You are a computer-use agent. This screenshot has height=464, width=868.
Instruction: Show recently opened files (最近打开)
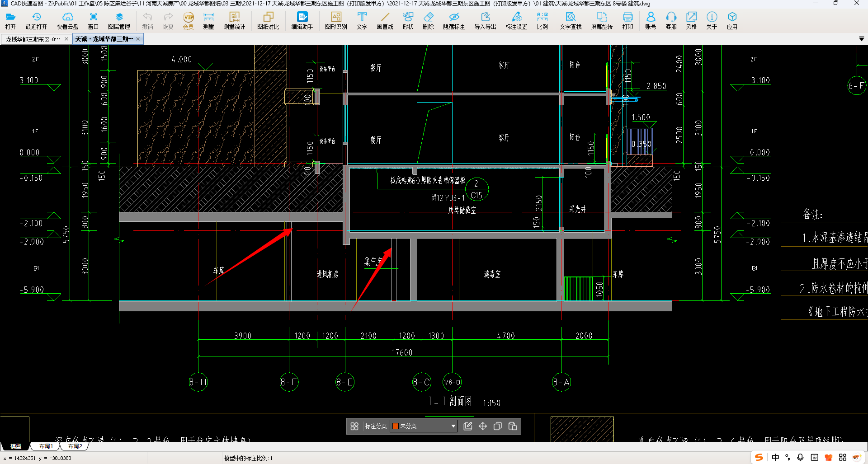[x=36, y=21]
